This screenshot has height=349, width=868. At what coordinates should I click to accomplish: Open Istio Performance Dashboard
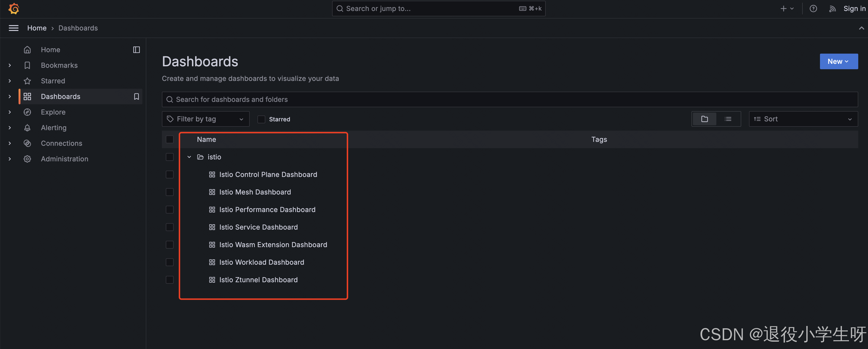[267, 210]
